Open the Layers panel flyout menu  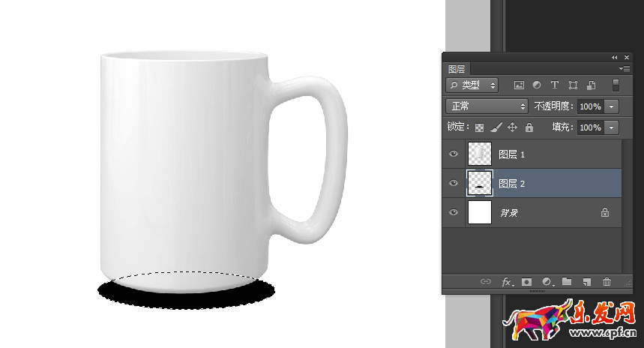click(x=625, y=68)
